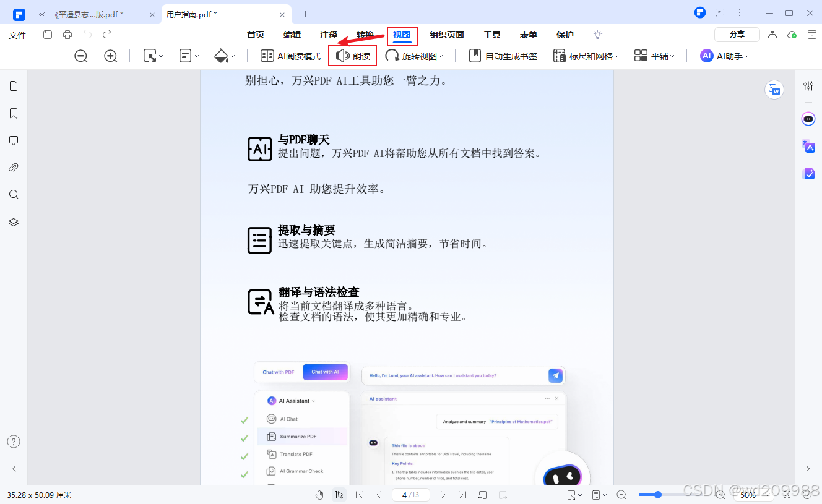Viewport: 822px width, 504px height.
Task: Click the floating convert-to-Word icon
Action: click(x=774, y=90)
